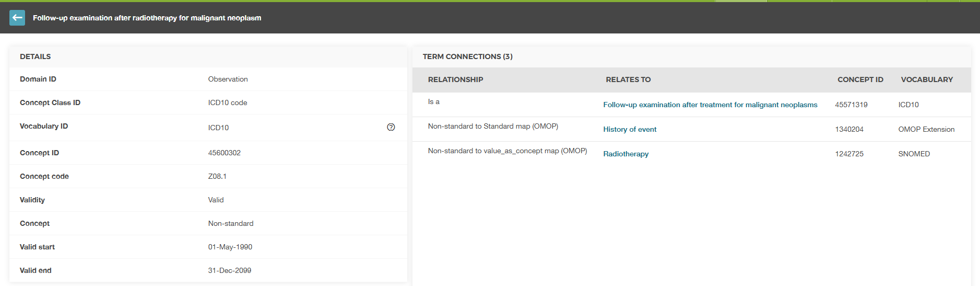
Task: Click the 'Non-standard to value_as_concept map' relationship
Action: [x=507, y=151]
